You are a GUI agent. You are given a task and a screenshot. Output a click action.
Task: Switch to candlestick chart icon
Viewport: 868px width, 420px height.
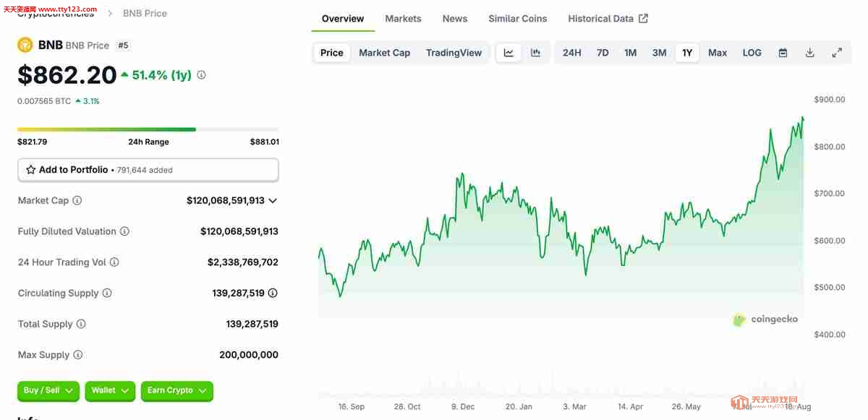click(x=535, y=53)
